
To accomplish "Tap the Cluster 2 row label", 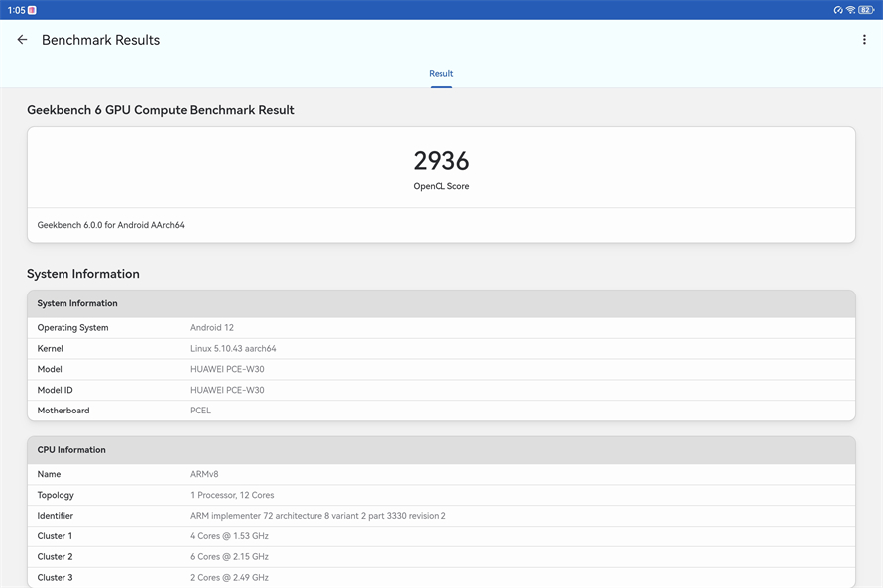I will 55,557.
